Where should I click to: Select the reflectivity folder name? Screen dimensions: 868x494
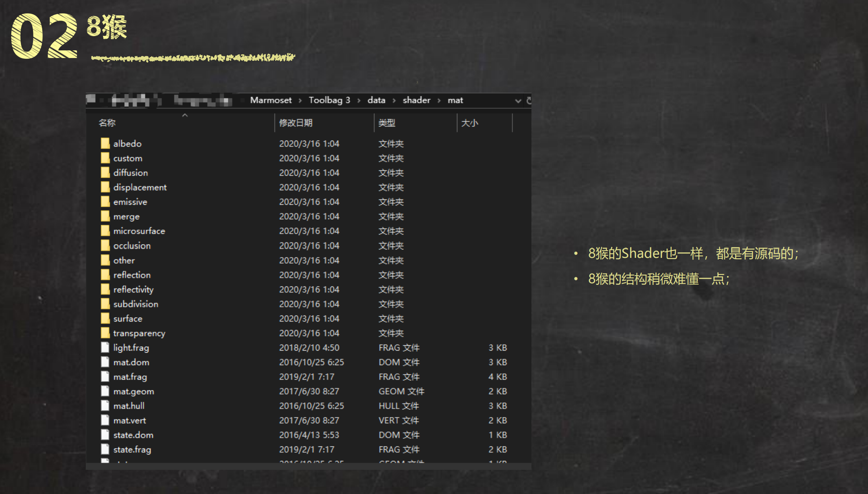pyautogui.click(x=133, y=289)
